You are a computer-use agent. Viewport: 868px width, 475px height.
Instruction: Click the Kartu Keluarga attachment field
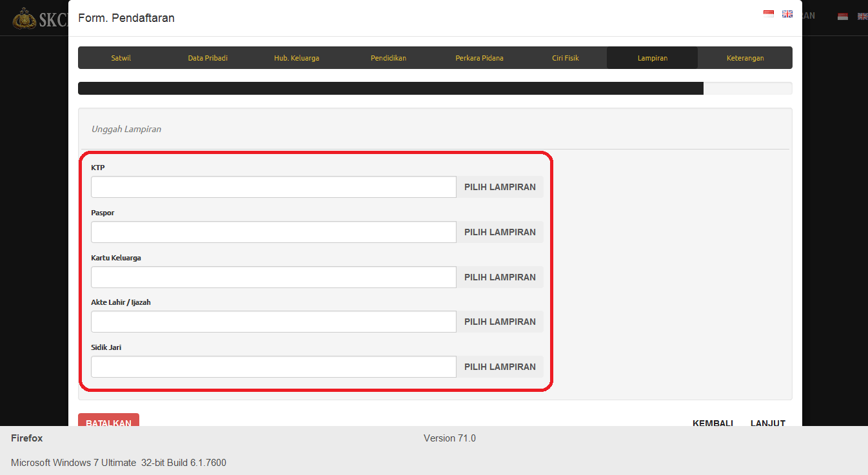click(273, 277)
